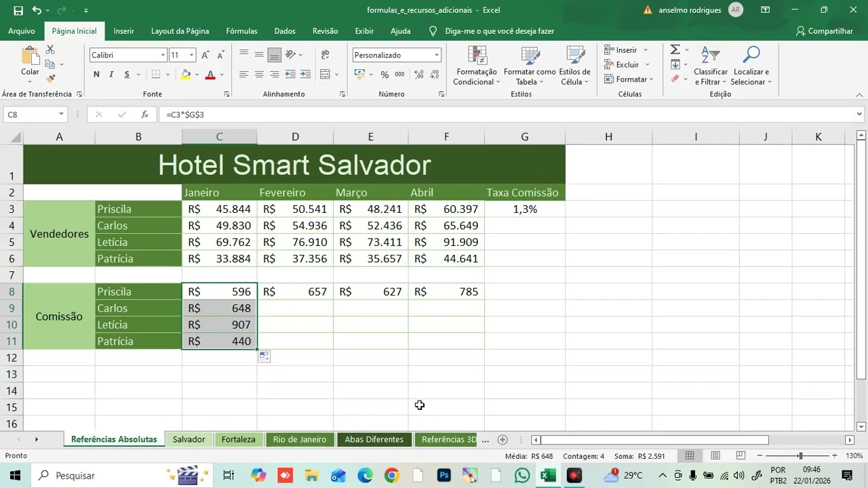The width and height of the screenshot is (868, 488).
Task: Click the Clear eraser icon
Action: pos(675,79)
